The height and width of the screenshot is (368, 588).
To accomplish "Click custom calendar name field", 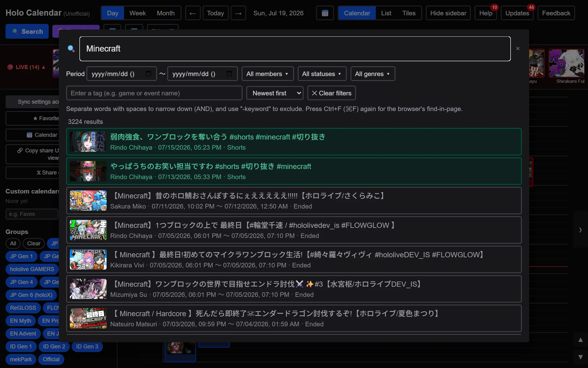I will coord(32,214).
